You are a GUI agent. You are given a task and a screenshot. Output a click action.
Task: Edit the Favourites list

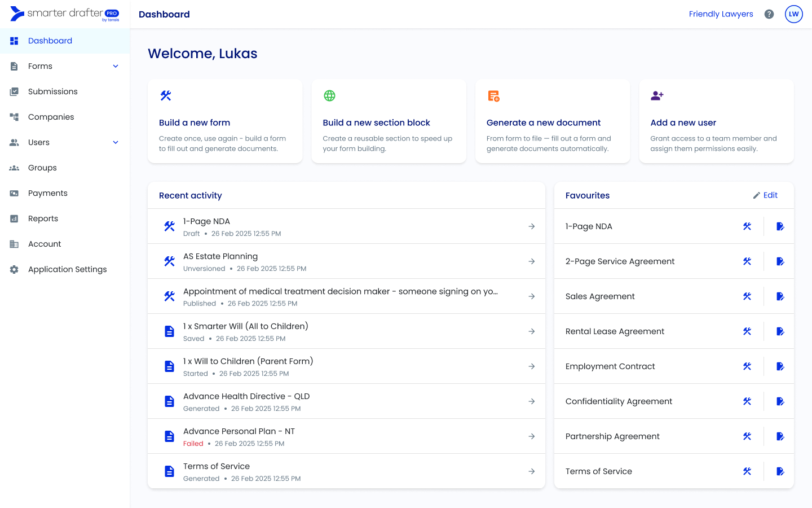(765, 195)
